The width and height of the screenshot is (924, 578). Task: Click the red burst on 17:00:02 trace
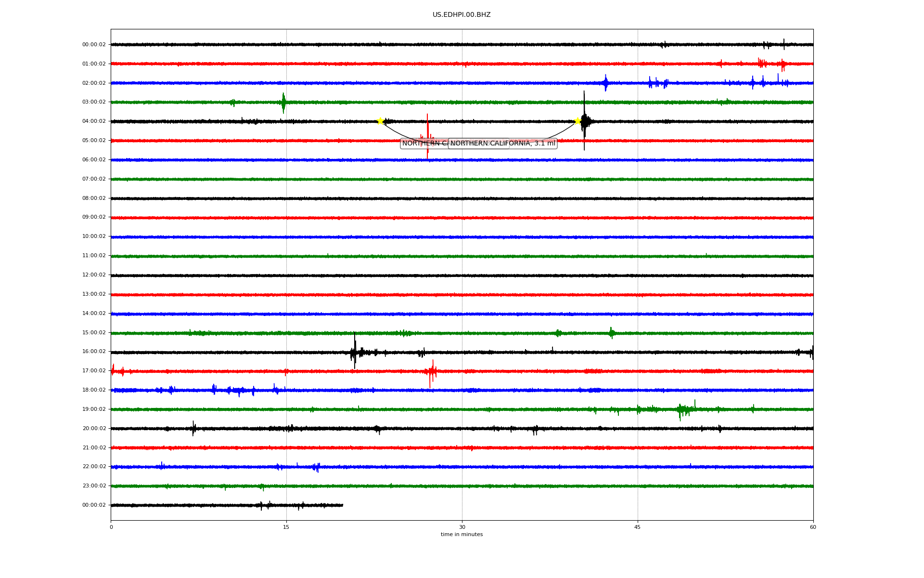click(431, 371)
